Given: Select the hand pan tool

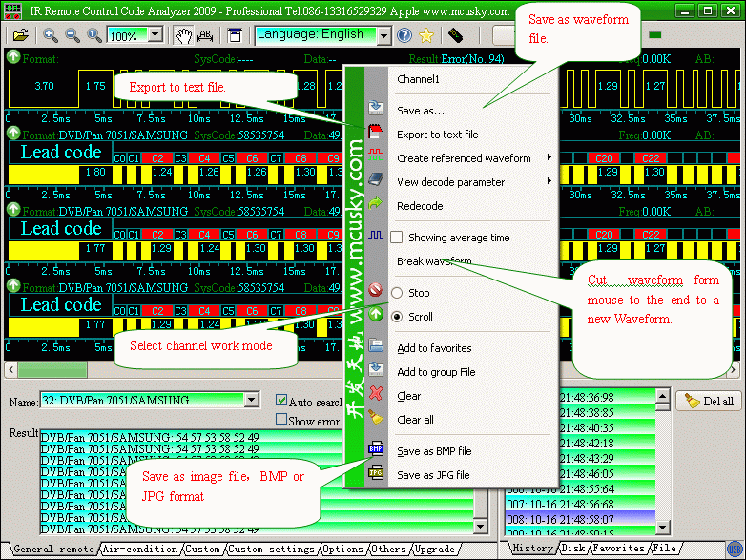Looking at the screenshot, I should (184, 35).
